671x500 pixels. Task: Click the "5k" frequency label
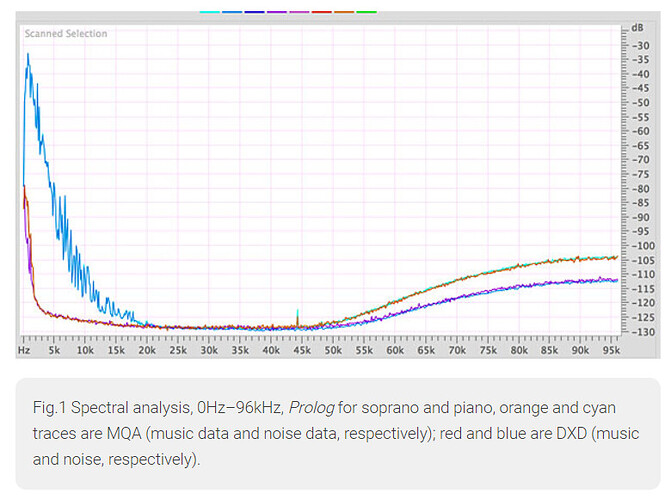click(54, 351)
